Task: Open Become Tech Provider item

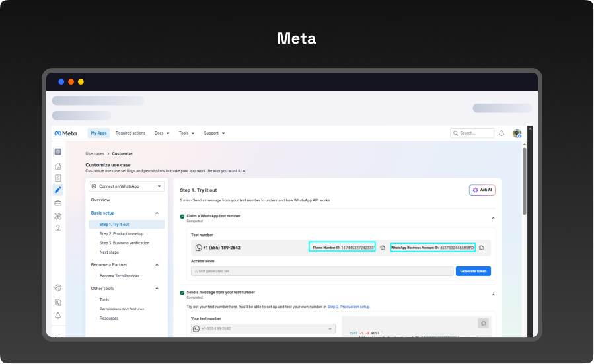Action: point(120,276)
